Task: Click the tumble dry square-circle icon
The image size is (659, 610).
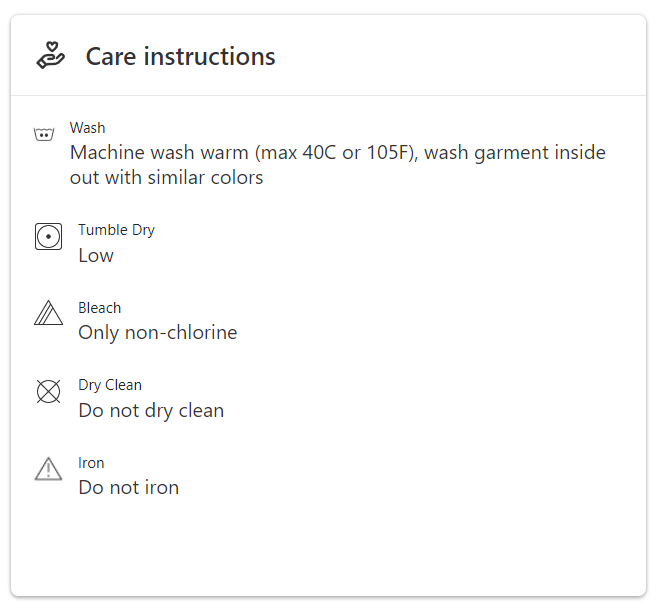Action: point(48,237)
